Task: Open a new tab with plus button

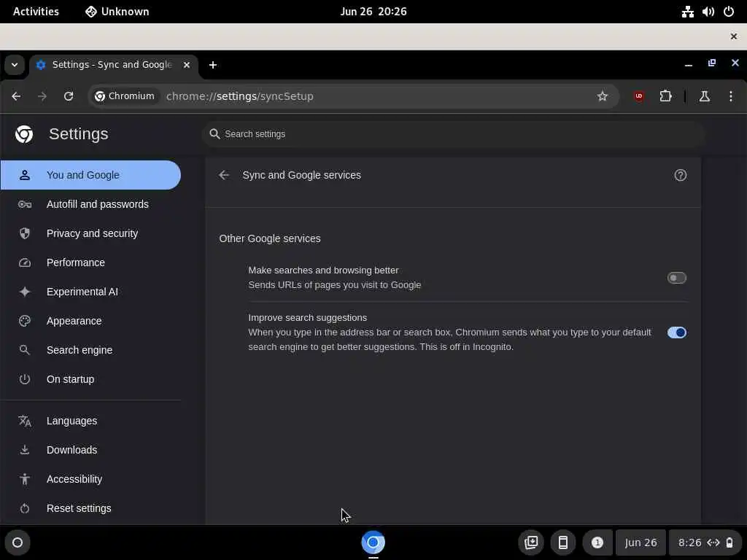Action: click(213, 65)
